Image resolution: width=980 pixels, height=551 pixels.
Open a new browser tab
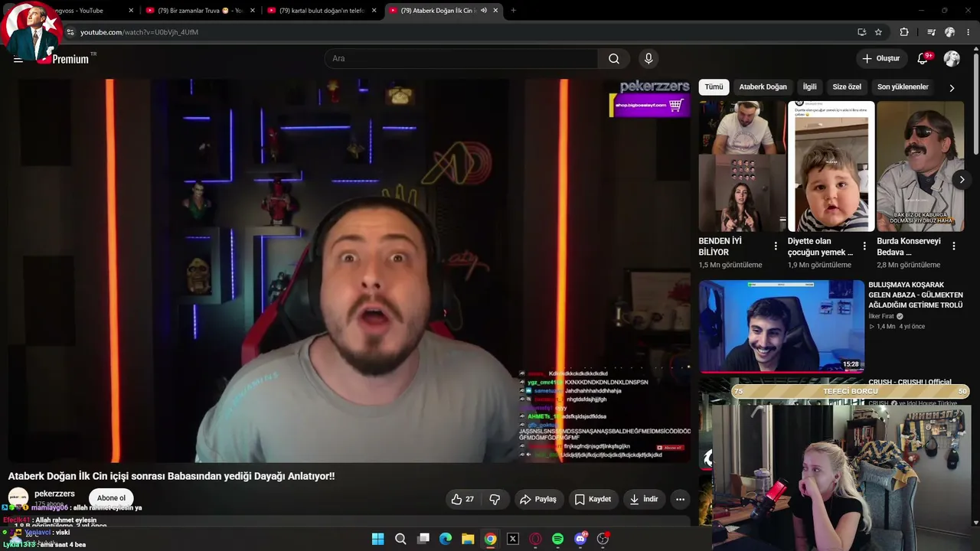pos(513,11)
